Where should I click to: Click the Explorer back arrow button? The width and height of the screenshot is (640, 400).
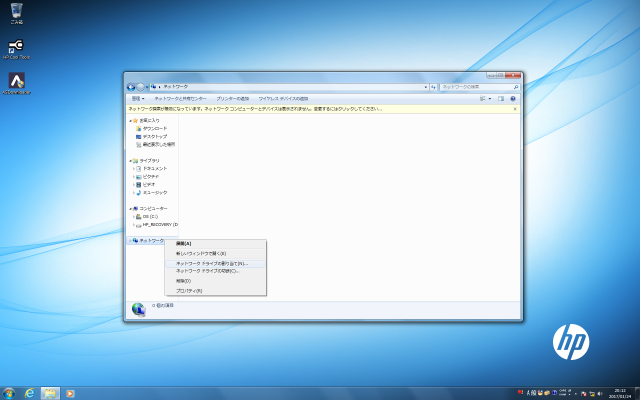pyautogui.click(x=132, y=87)
